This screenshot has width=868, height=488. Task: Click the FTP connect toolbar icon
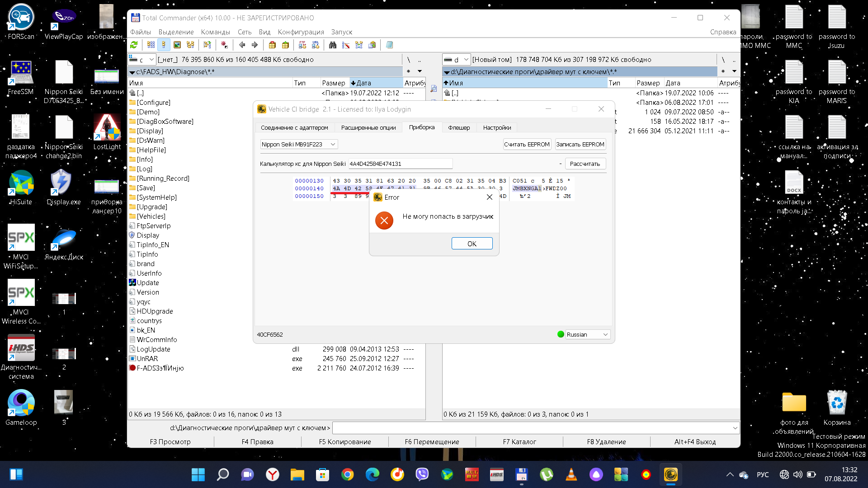pyautogui.click(x=302, y=45)
